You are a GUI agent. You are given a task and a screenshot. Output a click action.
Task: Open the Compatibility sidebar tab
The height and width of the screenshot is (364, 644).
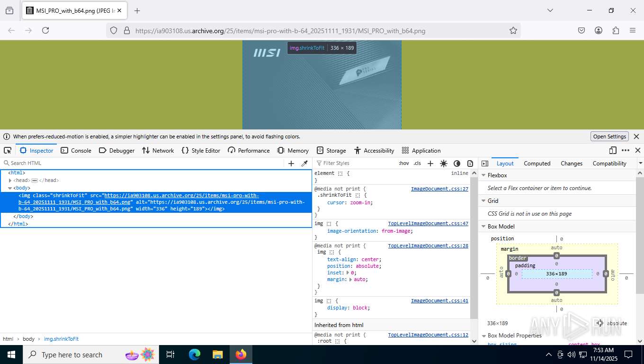[609, 163]
